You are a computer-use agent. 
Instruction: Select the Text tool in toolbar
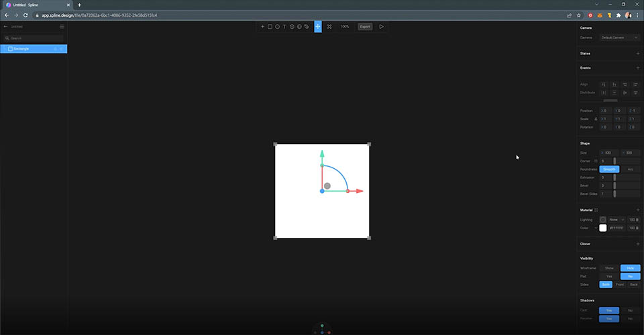tap(284, 27)
